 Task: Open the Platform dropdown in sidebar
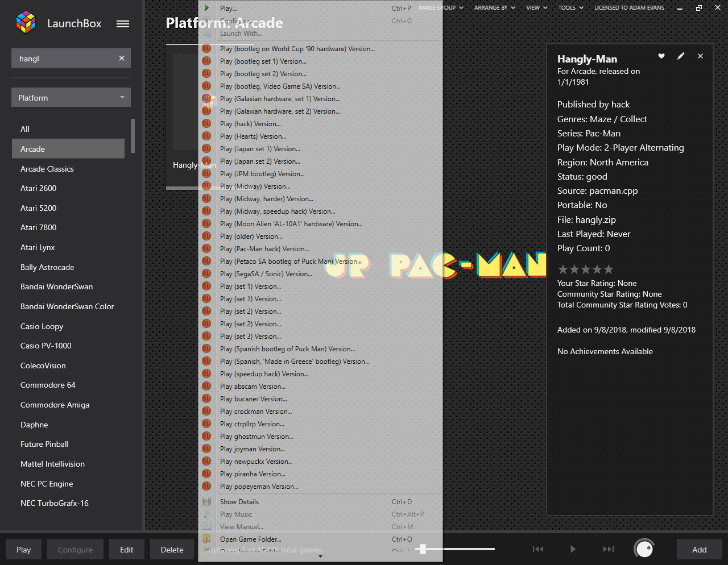coord(71,97)
